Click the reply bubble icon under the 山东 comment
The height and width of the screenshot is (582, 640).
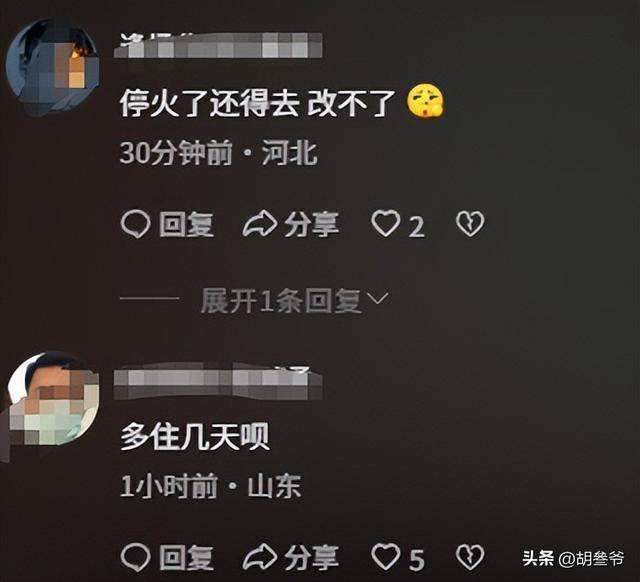click(136, 558)
